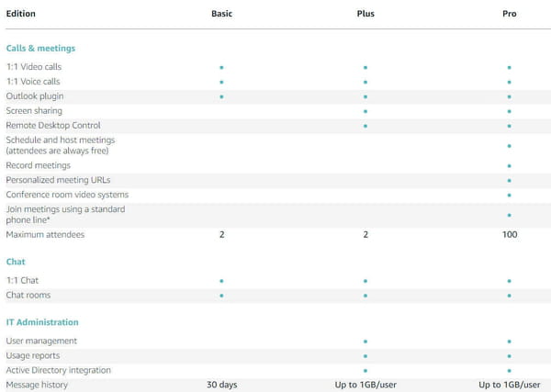Click the Basic dot for Outlook plugin

pyautogui.click(x=221, y=96)
